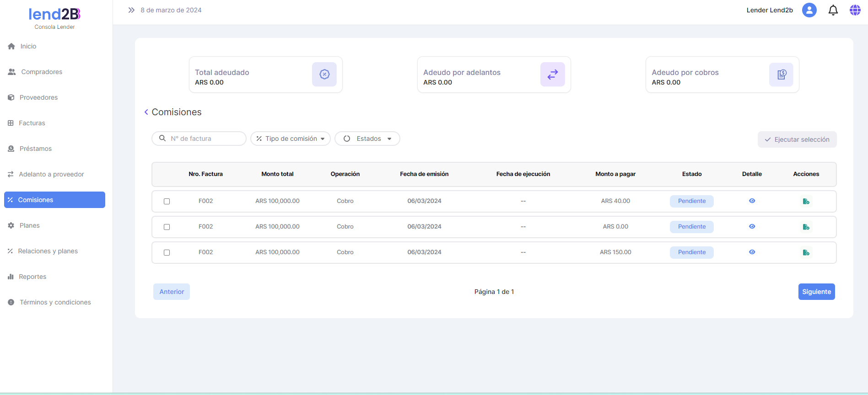Click action icon for ARS 150.00 row
Viewport: 868px width, 395px height.
point(806,252)
